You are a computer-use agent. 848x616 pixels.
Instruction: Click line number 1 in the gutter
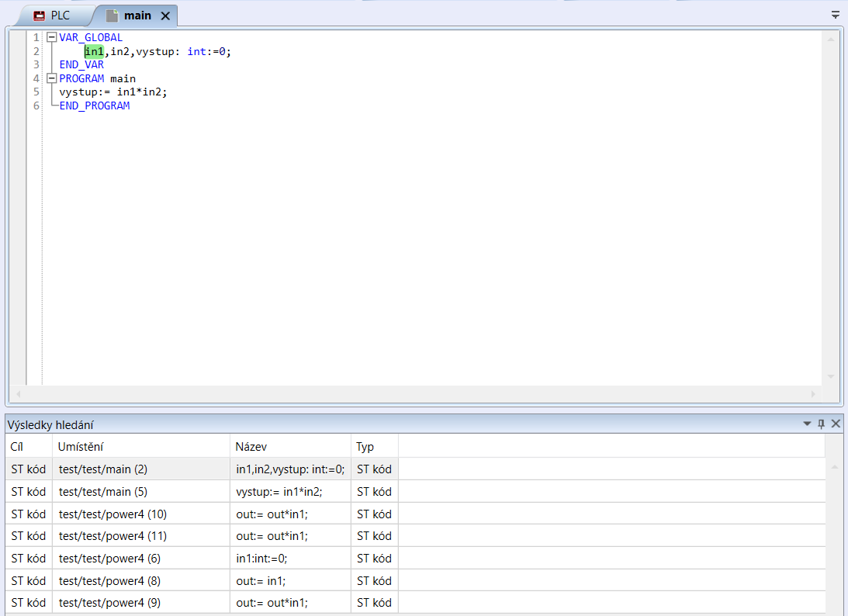36,37
